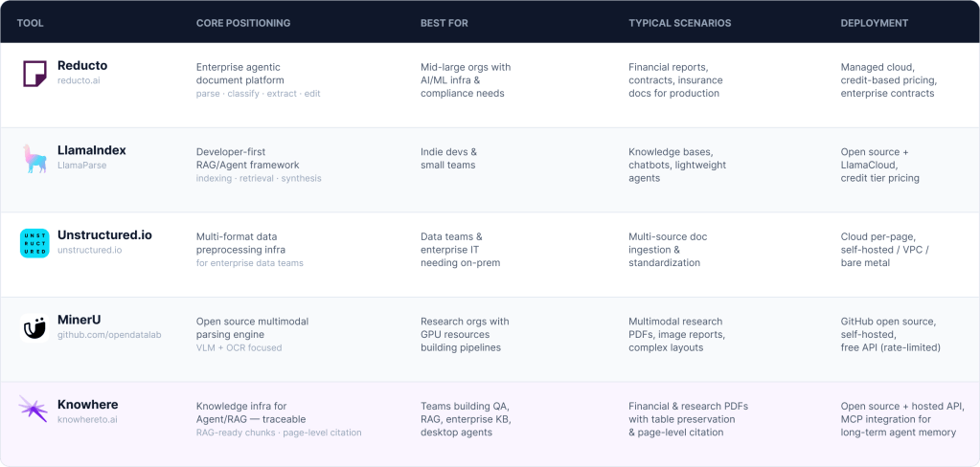Click the MinerU black smiley logo
Image resolution: width=980 pixels, height=467 pixels.
point(34,328)
